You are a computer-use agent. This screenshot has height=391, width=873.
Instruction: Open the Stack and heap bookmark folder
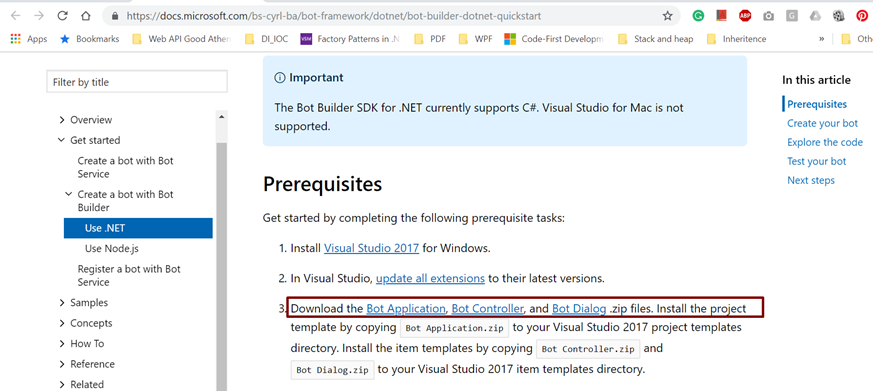pyautogui.click(x=656, y=39)
